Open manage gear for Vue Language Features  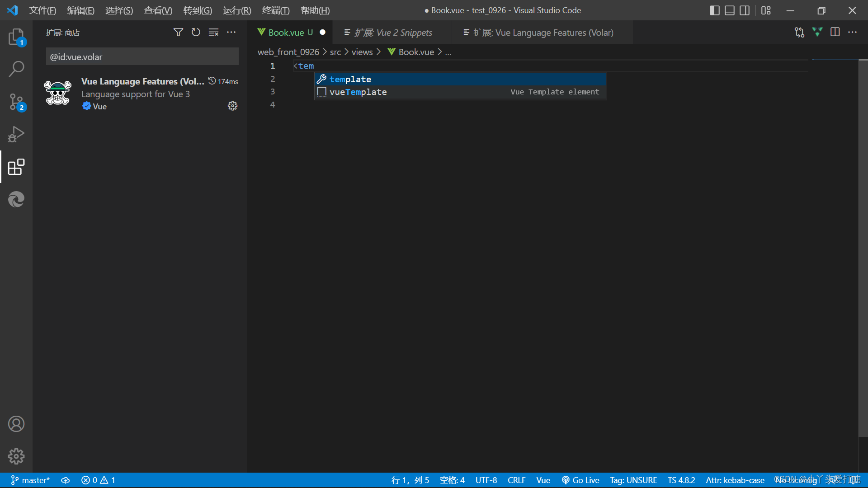(232, 106)
